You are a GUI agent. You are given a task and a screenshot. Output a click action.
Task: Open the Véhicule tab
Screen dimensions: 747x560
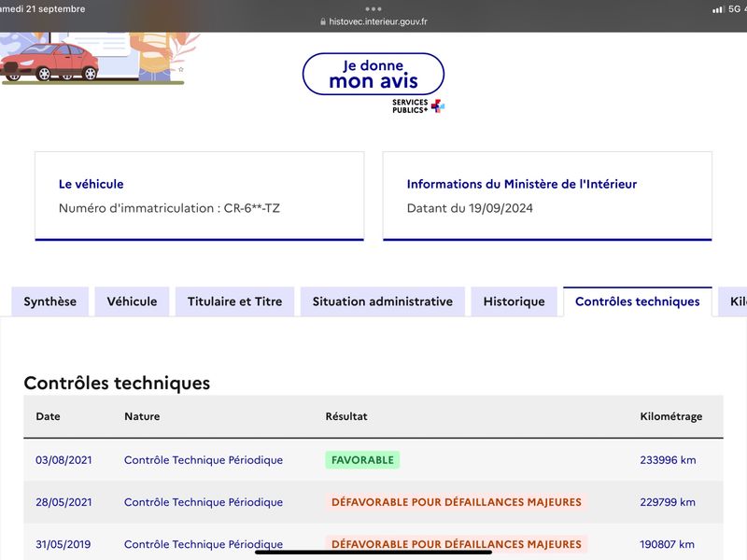(132, 301)
